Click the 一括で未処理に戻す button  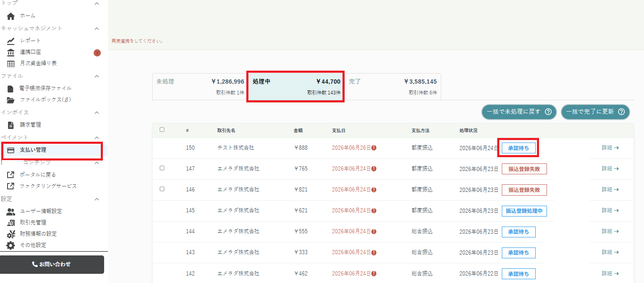tap(519, 112)
